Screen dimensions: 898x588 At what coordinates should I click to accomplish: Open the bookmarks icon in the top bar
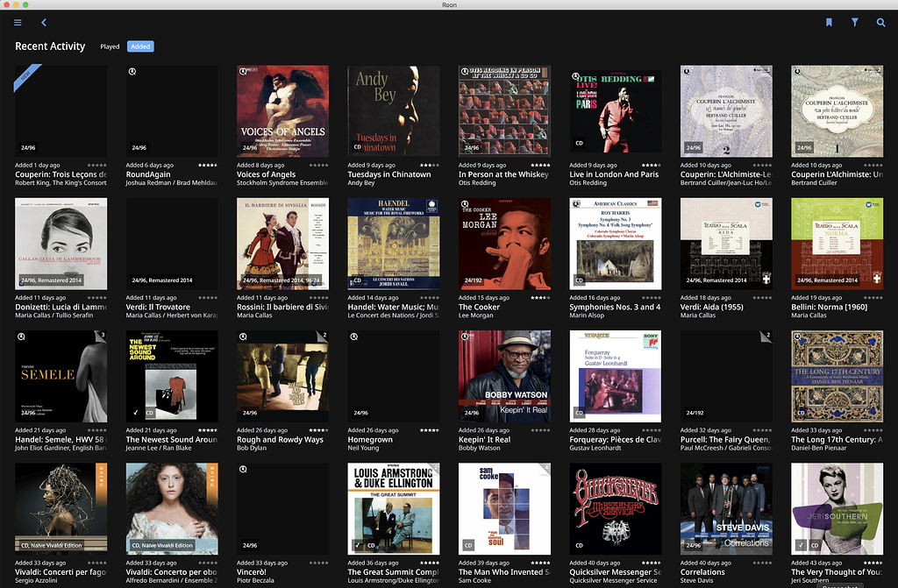click(x=828, y=23)
